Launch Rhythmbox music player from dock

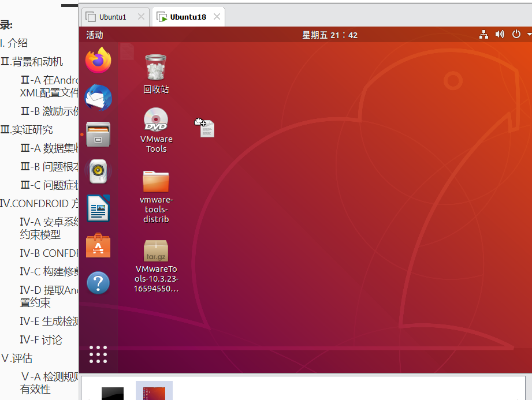(x=98, y=171)
